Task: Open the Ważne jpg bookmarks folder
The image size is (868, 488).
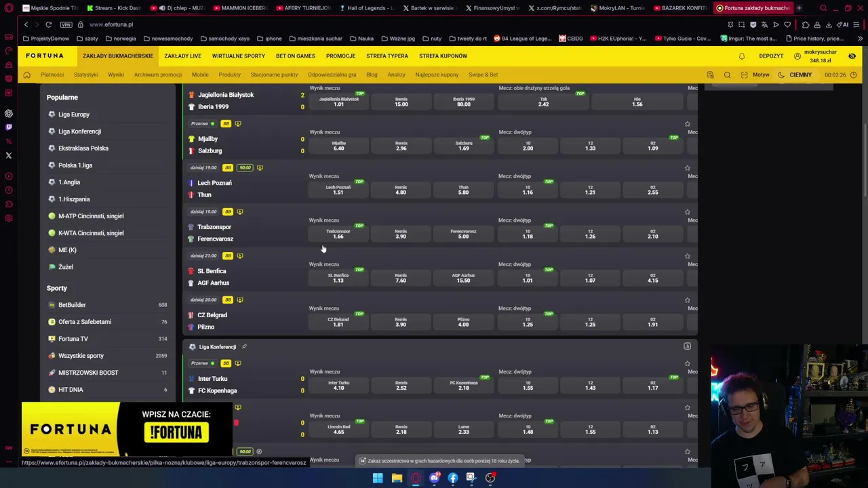Action: pos(398,39)
